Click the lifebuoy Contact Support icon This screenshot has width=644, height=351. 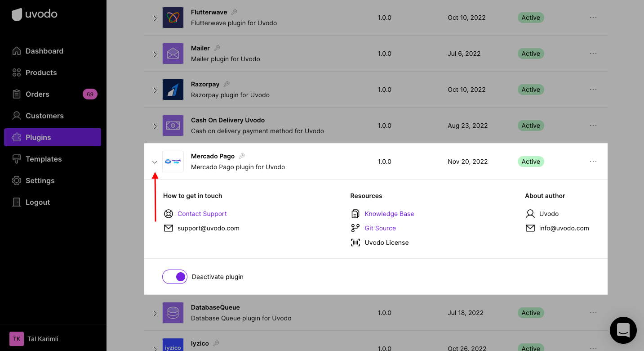coord(169,214)
